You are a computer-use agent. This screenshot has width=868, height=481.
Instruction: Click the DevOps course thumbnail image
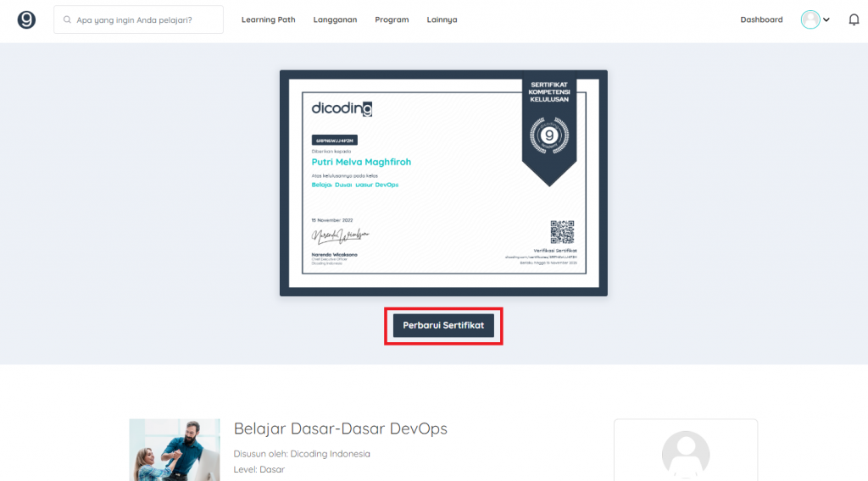(175, 450)
